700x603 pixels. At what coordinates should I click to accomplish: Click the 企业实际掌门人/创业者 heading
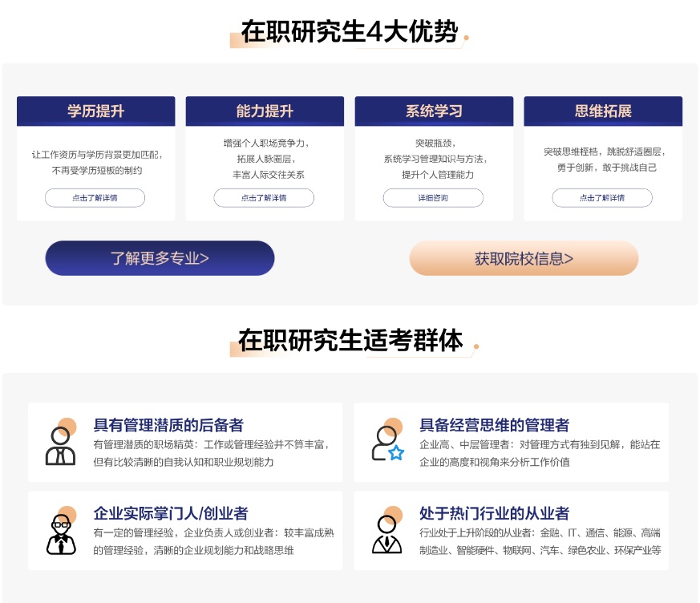point(171,513)
